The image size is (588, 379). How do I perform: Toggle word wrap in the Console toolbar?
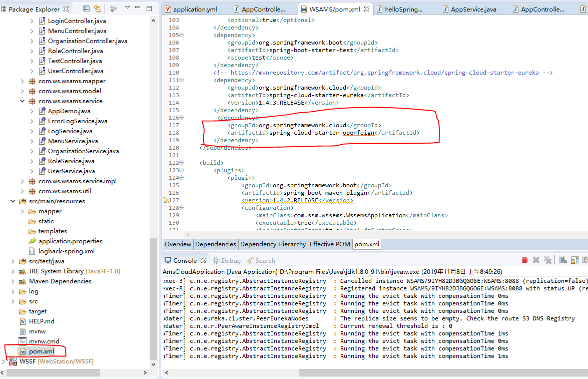pos(585,260)
